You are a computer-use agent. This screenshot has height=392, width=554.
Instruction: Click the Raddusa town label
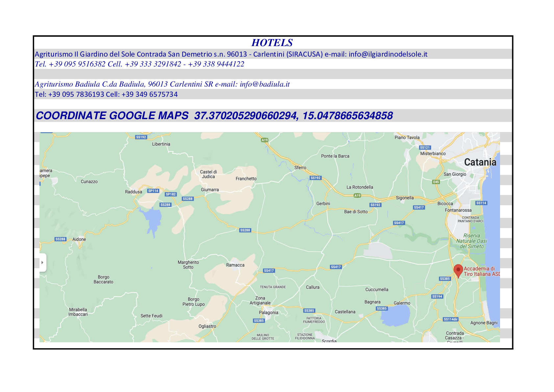click(x=134, y=192)
